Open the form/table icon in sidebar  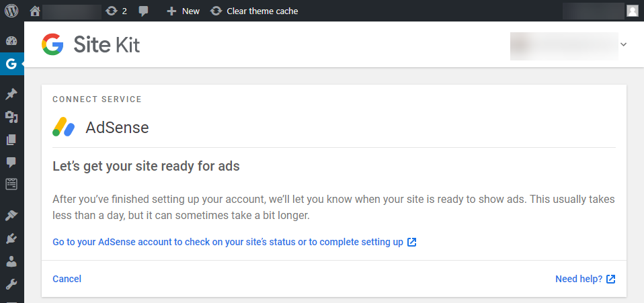pos(11,184)
